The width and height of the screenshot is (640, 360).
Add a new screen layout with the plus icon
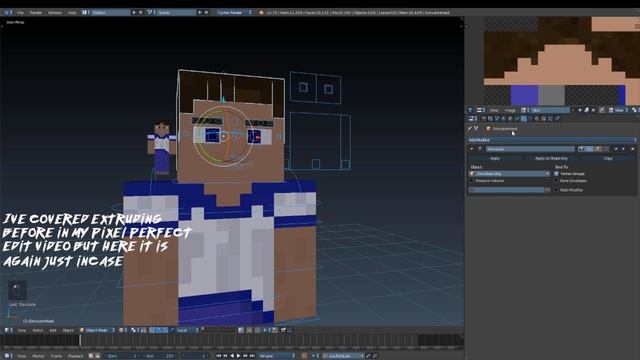point(133,13)
